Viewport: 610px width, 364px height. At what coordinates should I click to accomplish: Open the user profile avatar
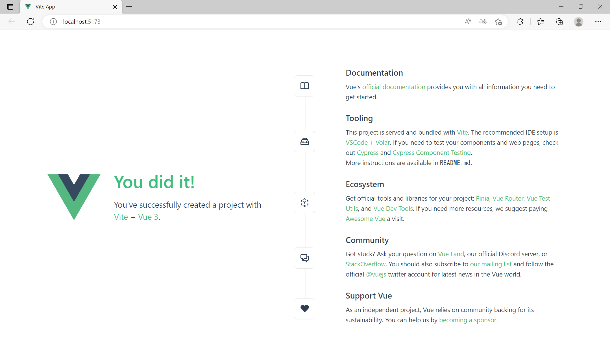click(x=579, y=21)
